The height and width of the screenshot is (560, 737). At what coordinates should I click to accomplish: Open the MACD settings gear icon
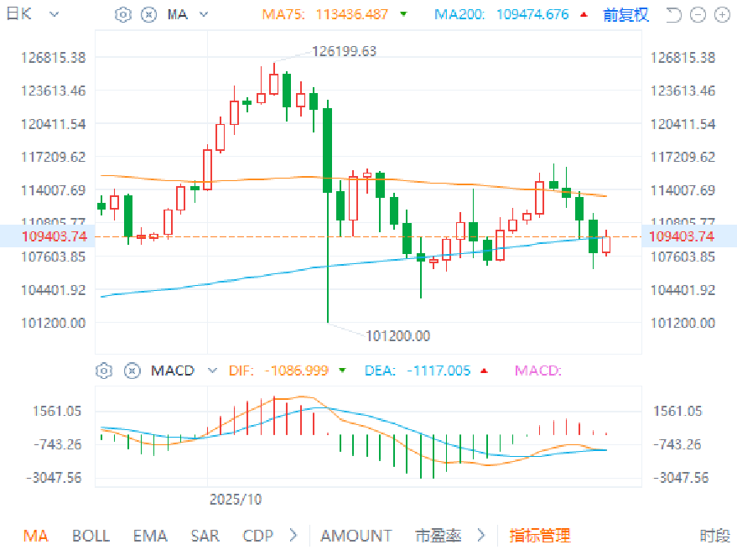(x=105, y=371)
